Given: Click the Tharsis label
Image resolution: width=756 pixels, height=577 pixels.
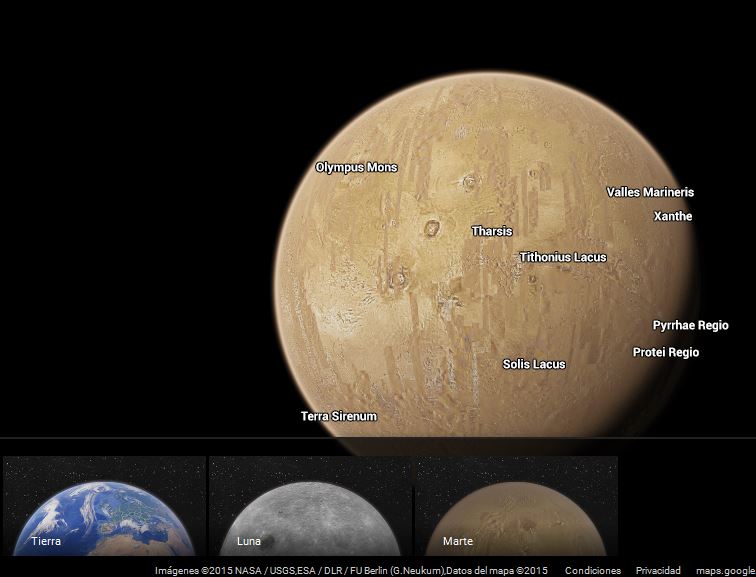Looking at the screenshot, I should [492, 231].
